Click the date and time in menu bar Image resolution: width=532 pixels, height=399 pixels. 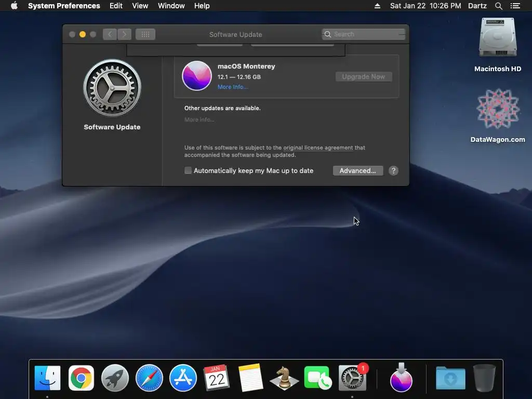pyautogui.click(x=425, y=6)
